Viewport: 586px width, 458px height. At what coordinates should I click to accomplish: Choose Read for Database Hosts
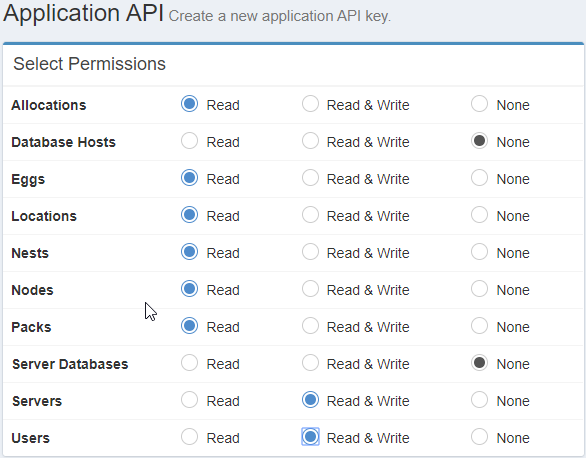[189, 141]
